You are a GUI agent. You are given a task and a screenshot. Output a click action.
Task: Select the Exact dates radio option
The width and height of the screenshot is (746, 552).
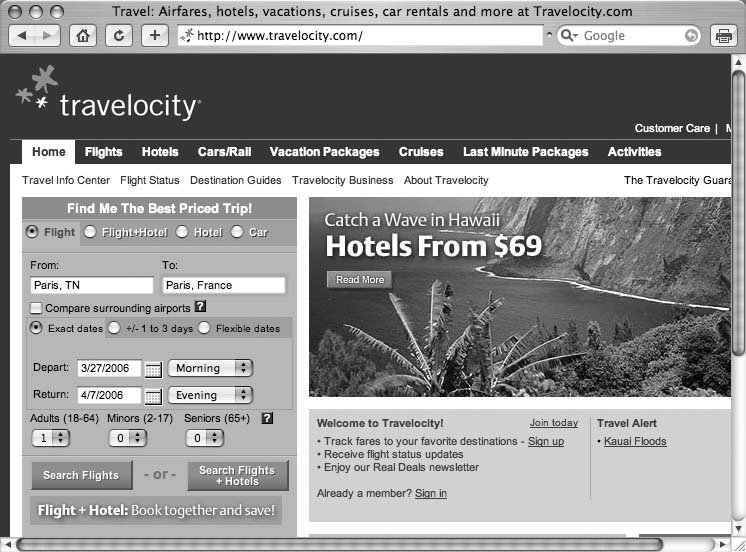point(36,328)
